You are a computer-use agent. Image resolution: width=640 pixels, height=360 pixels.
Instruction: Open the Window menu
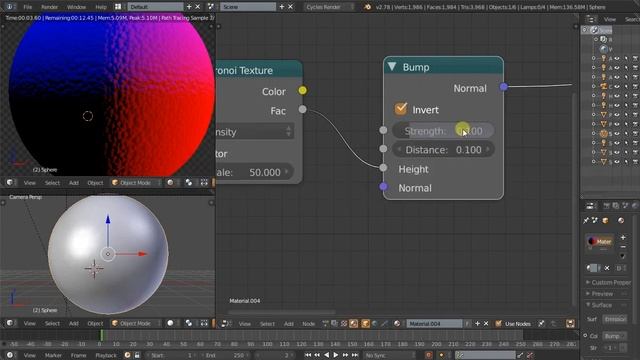76,7
